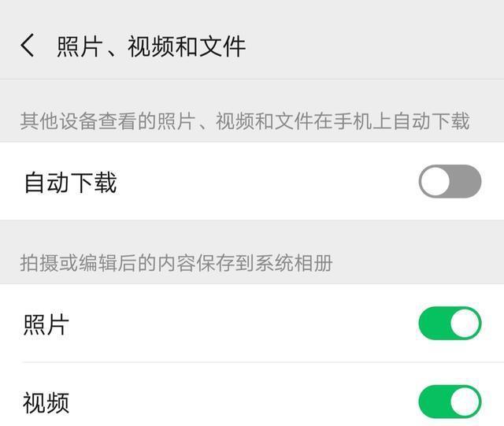Click the grey track of the 自动下载 switch

[x=466, y=181]
